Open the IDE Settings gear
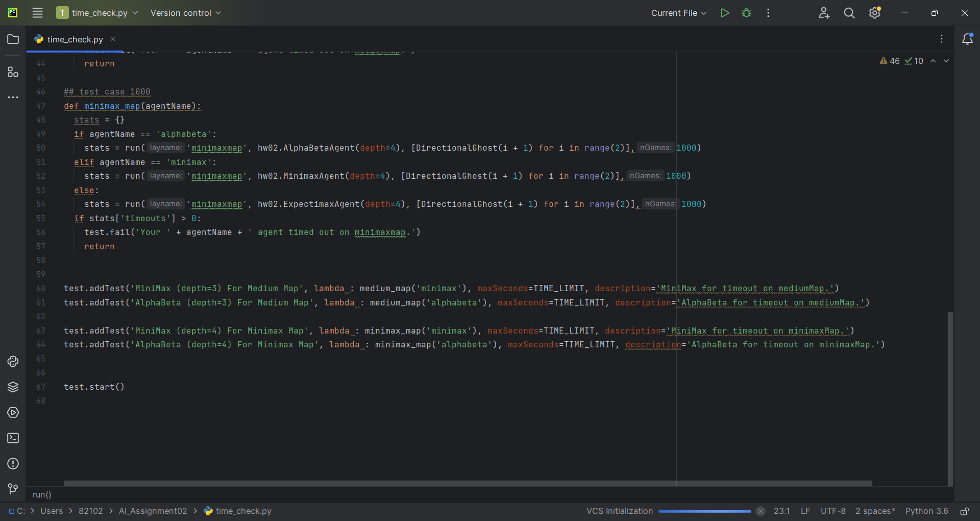Screen dimensions: 980x521 click(x=875, y=13)
